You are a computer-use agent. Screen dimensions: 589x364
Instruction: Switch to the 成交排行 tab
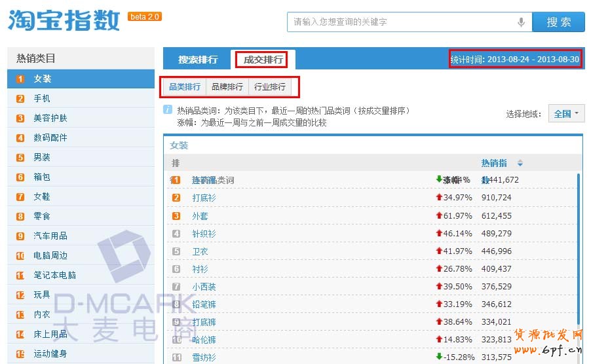click(263, 60)
